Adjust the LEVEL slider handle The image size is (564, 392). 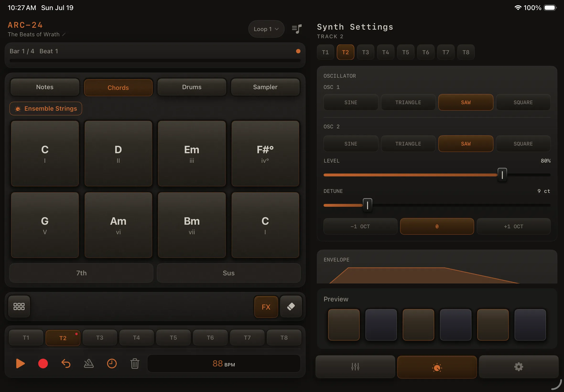coord(502,175)
